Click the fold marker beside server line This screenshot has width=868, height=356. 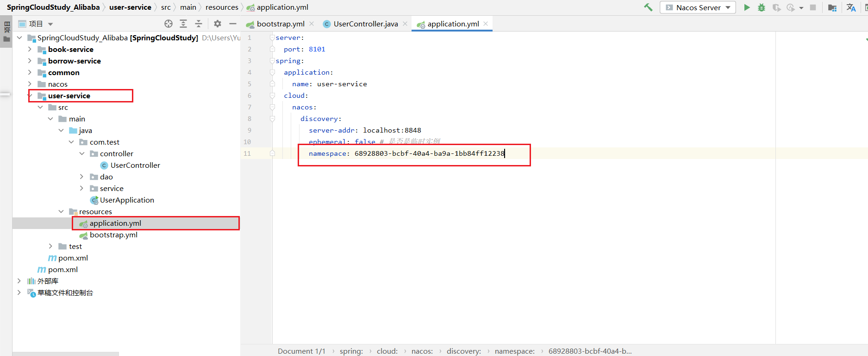(x=272, y=38)
